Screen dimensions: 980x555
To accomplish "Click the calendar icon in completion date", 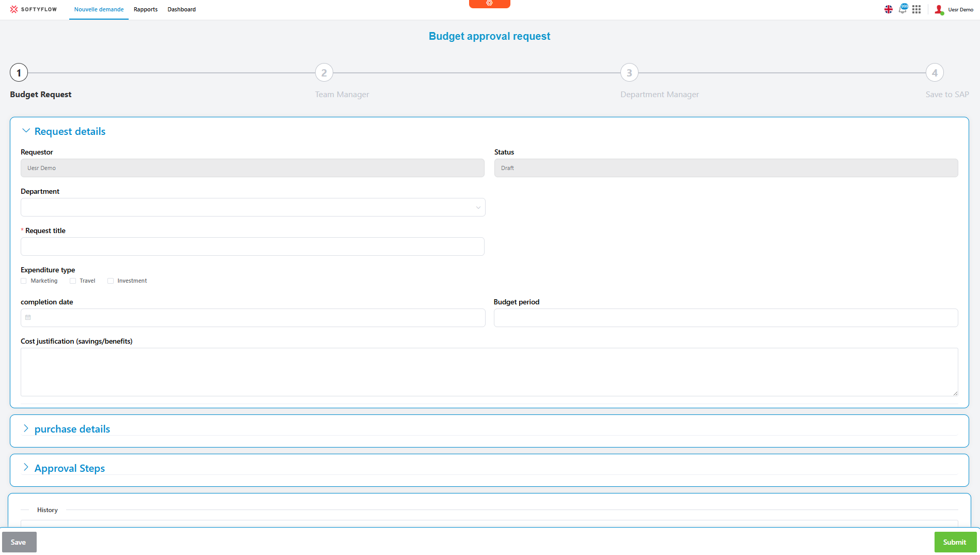I will (28, 318).
